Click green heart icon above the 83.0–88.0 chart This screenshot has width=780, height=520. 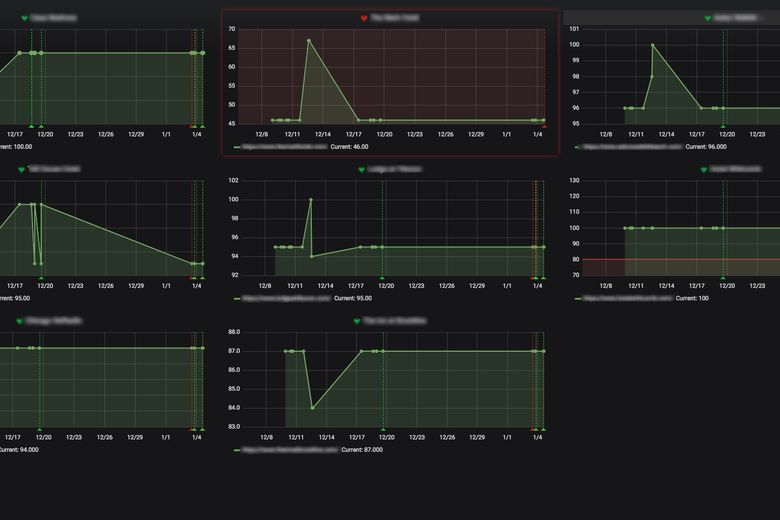point(356,321)
